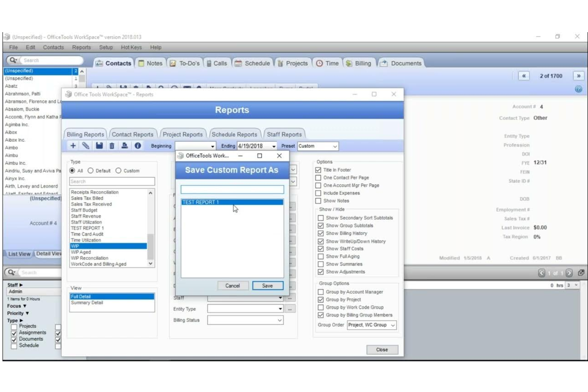Viewport: 588px width, 392px height.
Task: Click the OfficeTools app icon in main title bar
Action: tap(7, 37)
